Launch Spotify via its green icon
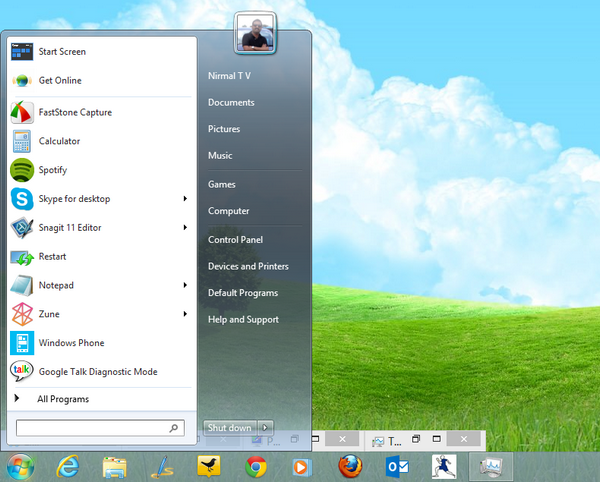The width and height of the screenshot is (600, 482). (22, 170)
